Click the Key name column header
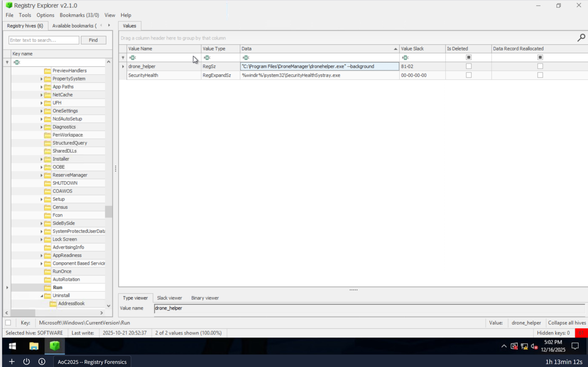 click(58, 54)
